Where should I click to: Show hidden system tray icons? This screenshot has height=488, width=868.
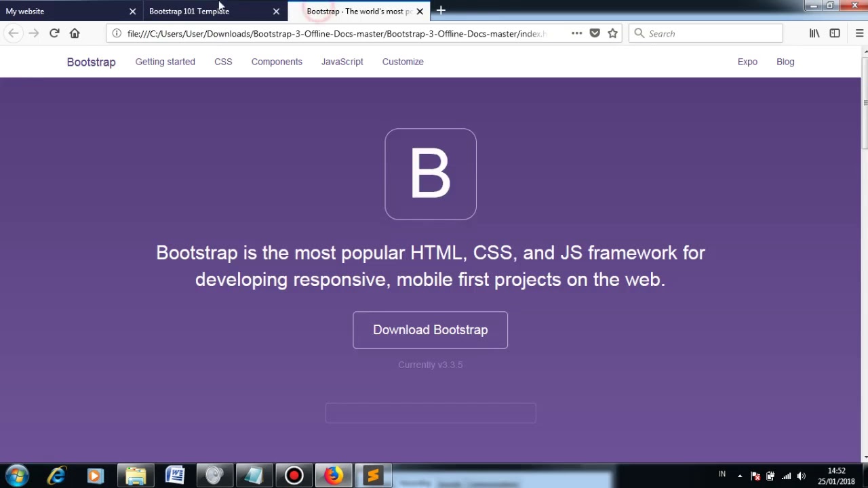(x=741, y=475)
